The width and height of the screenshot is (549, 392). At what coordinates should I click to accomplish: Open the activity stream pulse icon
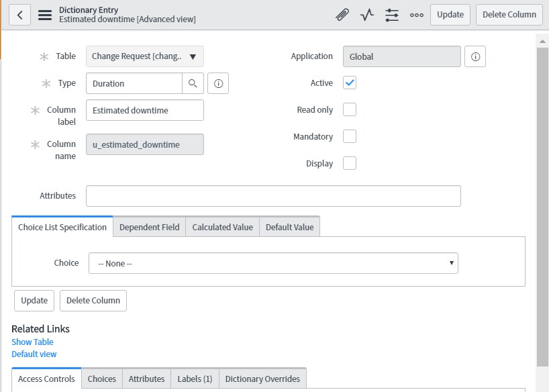pos(367,15)
